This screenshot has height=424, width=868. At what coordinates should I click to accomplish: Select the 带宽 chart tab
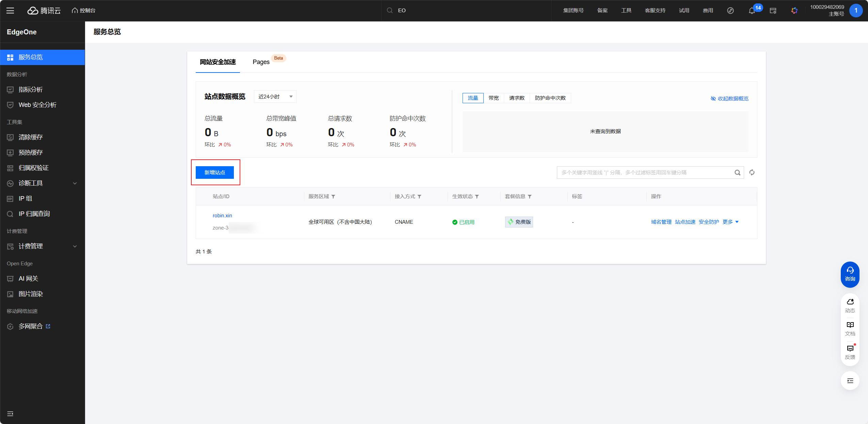click(494, 98)
